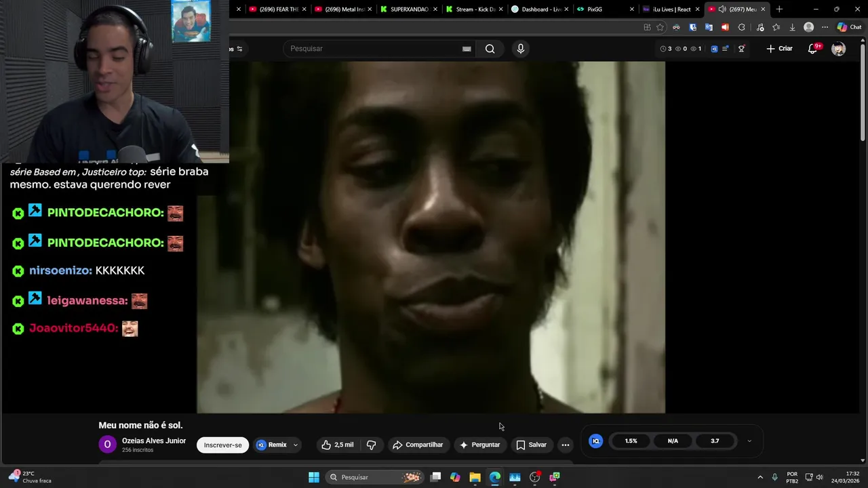This screenshot has height=488, width=868.
Task: Click the app/split icon left of favorites star
Action: [x=647, y=27]
